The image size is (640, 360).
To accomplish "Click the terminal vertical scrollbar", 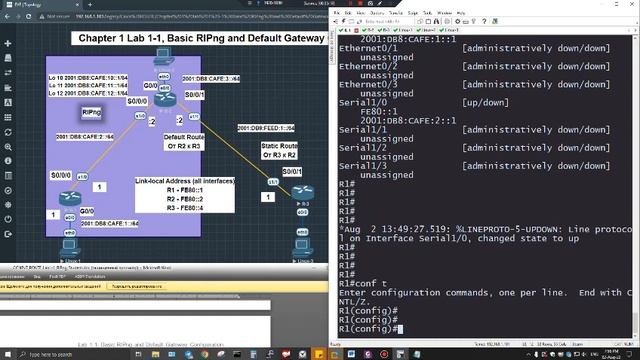I will tap(635, 186).
